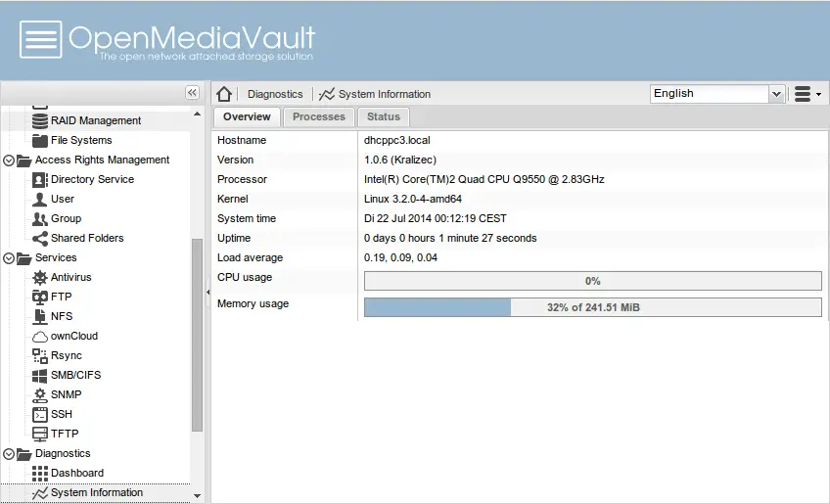Screen dimensions: 830x504
Task: Click the ownCloud cloud icon
Action: click(x=40, y=337)
